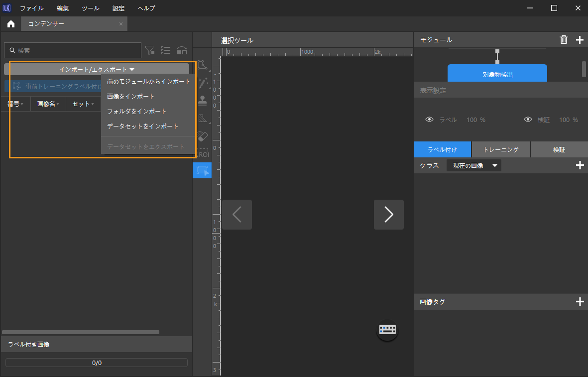The image size is (588, 377).
Task: Click the floating keyboard shortcuts button
Action: (387, 329)
